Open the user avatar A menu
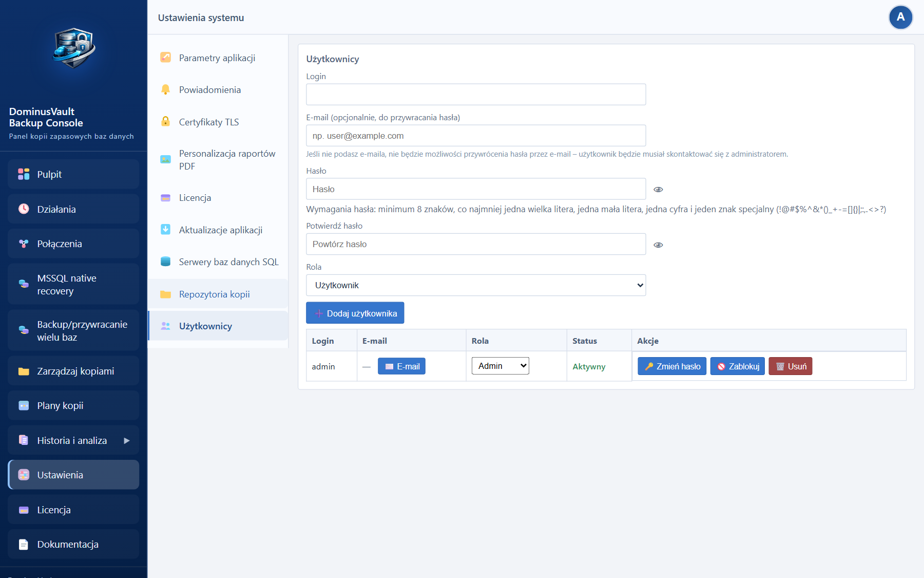 900,17
